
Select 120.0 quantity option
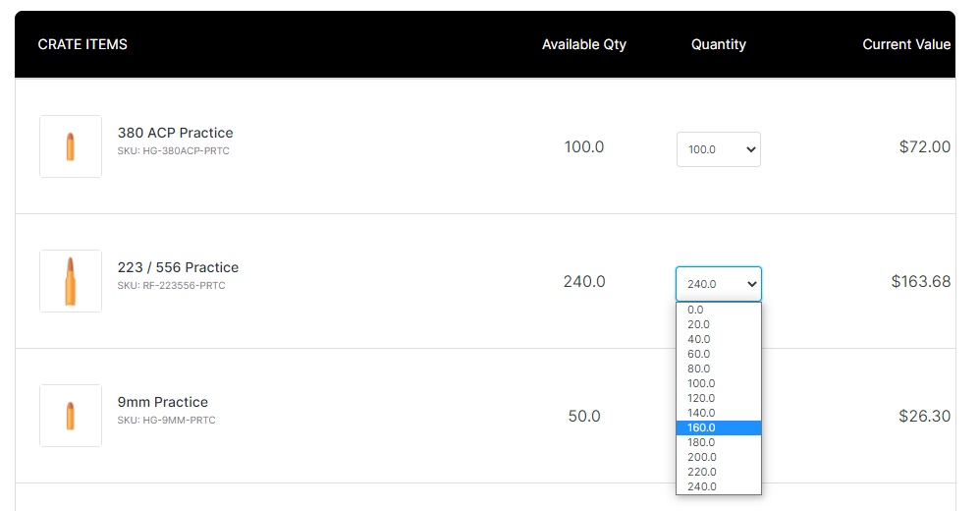pyautogui.click(x=719, y=398)
